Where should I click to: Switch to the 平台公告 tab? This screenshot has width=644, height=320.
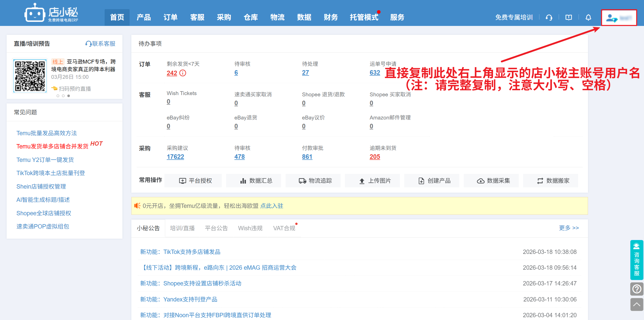click(x=216, y=228)
